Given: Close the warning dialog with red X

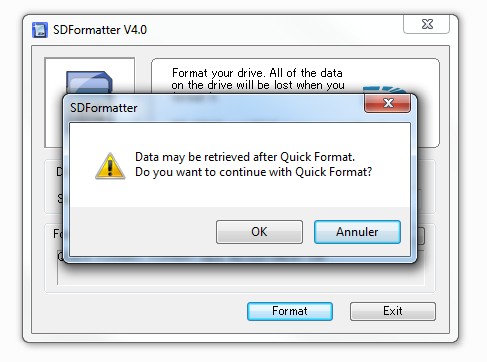Looking at the screenshot, I should [x=387, y=103].
